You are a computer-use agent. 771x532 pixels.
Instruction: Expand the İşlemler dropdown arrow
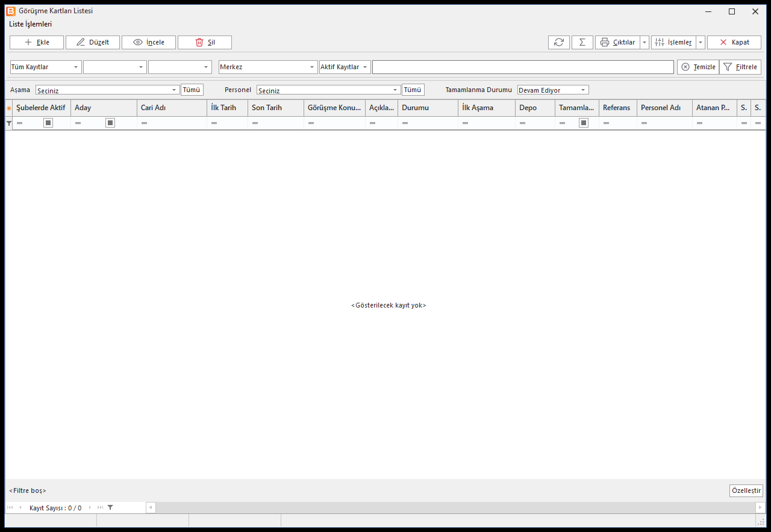(x=701, y=42)
